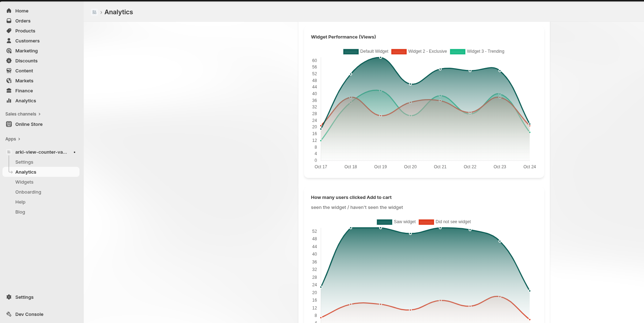Click the red Widget 2 - Exclusive color swatch
The width and height of the screenshot is (644, 323).
(399, 51)
